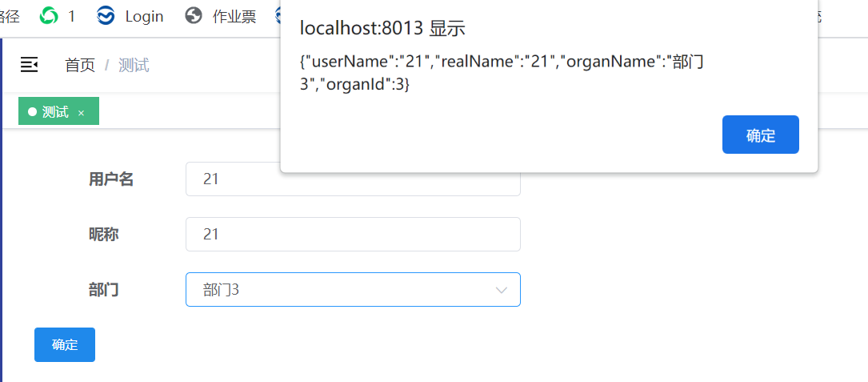Image resolution: width=868 pixels, height=382 pixels.
Task: Click the 用户名 form label
Action: (x=111, y=179)
